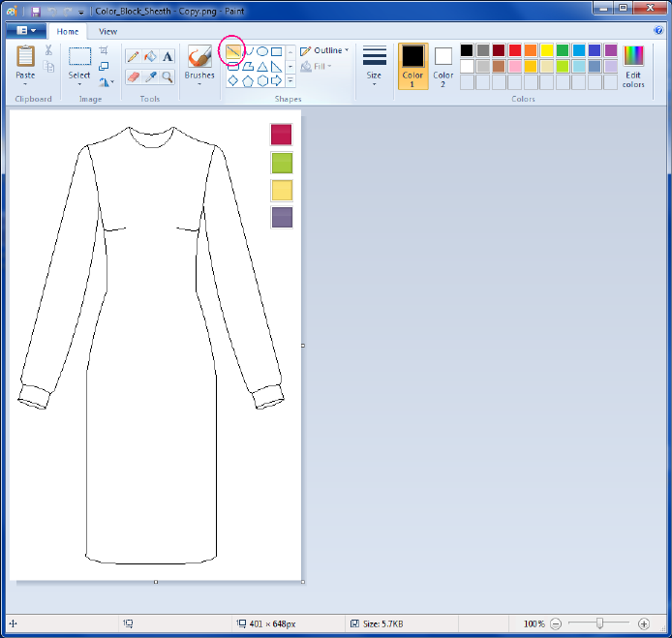Switch to the Home ribbon tab
This screenshot has height=638, width=672.
(x=68, y=32)
